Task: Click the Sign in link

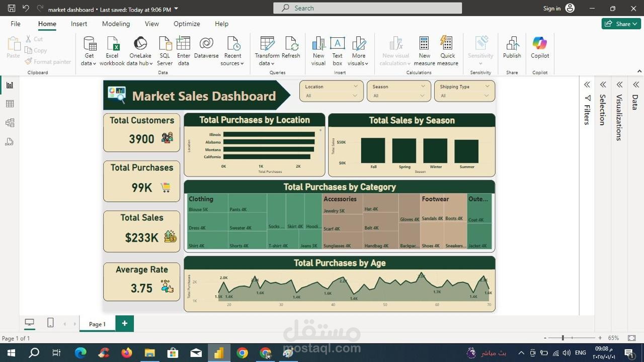Action: 553,8
